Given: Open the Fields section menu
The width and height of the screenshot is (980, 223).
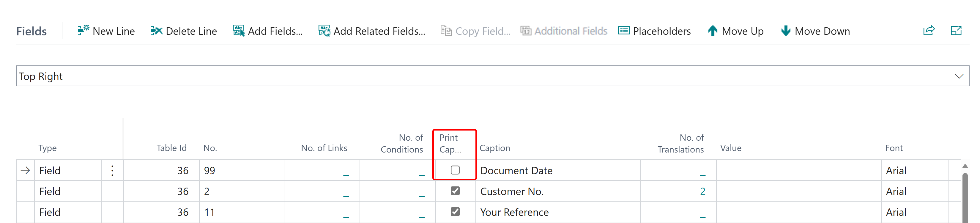Looking at the screenshot, I should pyautogui.click(x=31, y=31).
